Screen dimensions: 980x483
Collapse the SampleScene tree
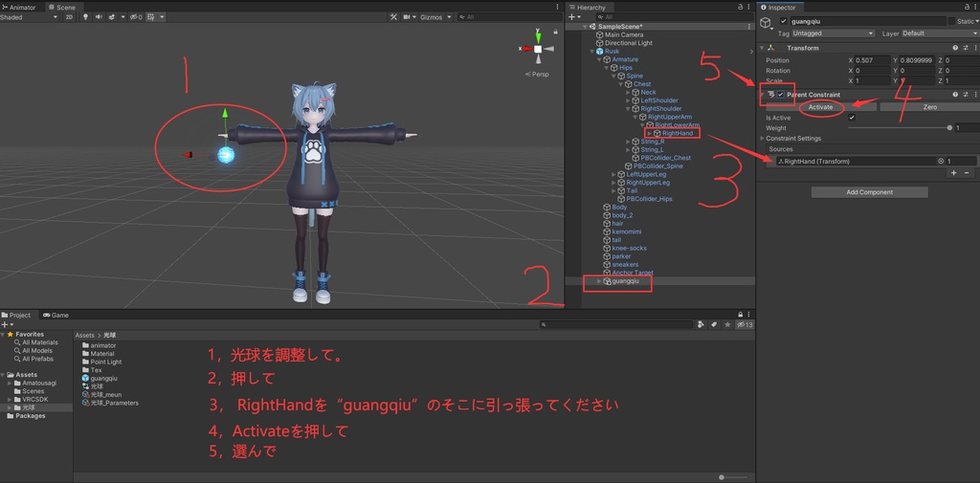point(585,26)
